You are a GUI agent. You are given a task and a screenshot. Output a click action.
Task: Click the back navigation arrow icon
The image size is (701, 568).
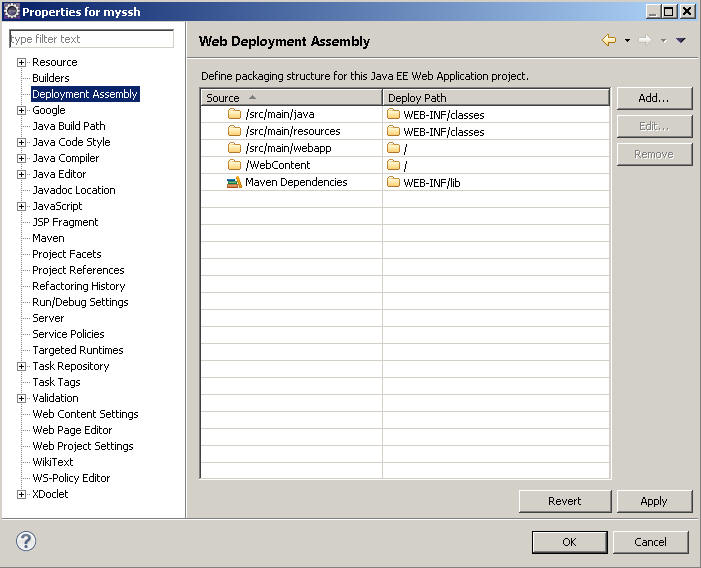[x=608, y=41]
